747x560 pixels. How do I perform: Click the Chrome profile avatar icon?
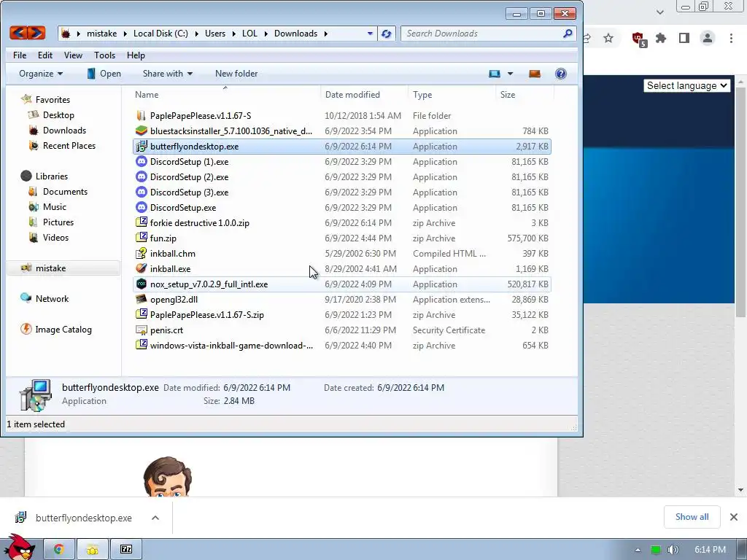pos(708,38)
